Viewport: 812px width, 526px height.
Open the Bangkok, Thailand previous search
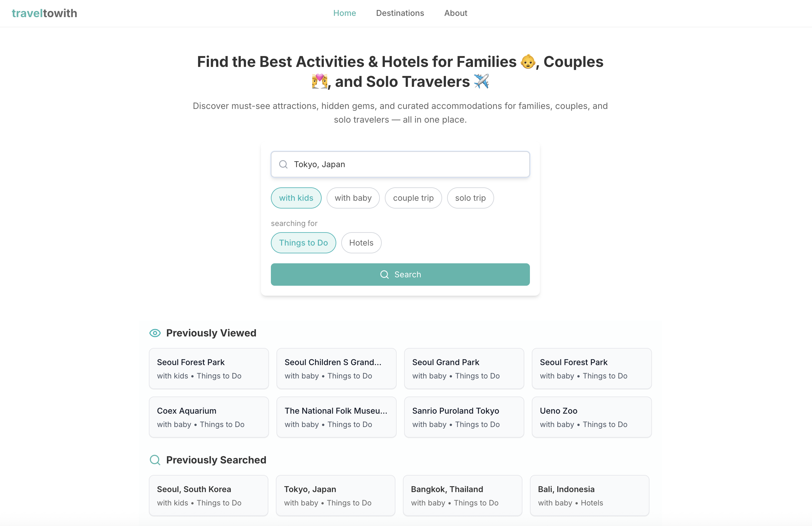click(x=462, y=495)
